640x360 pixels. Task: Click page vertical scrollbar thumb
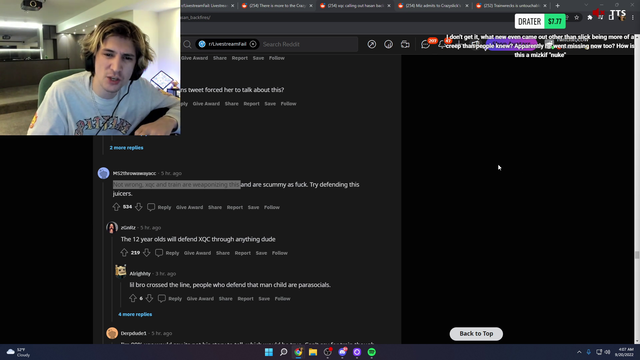[637, 255]
